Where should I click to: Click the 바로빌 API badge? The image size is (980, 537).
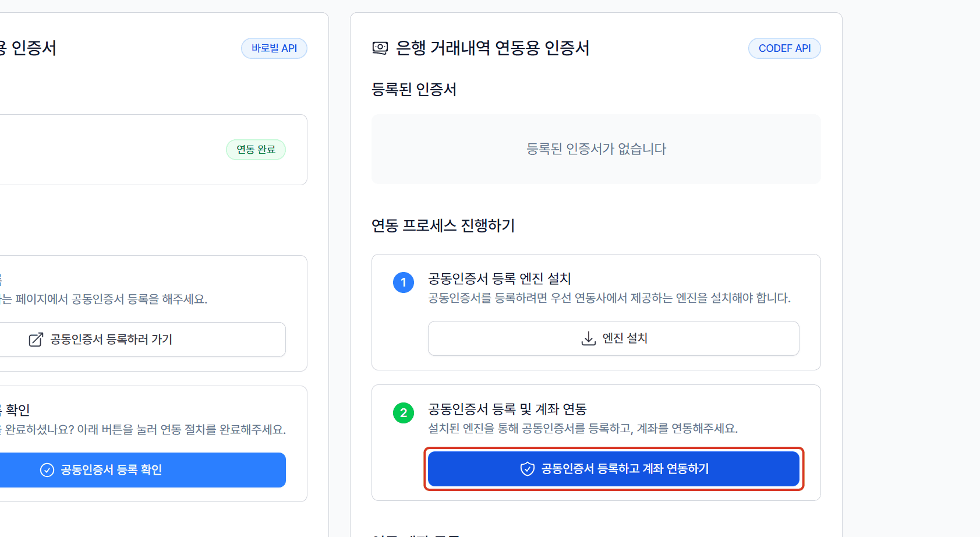[x=274, y=48]
